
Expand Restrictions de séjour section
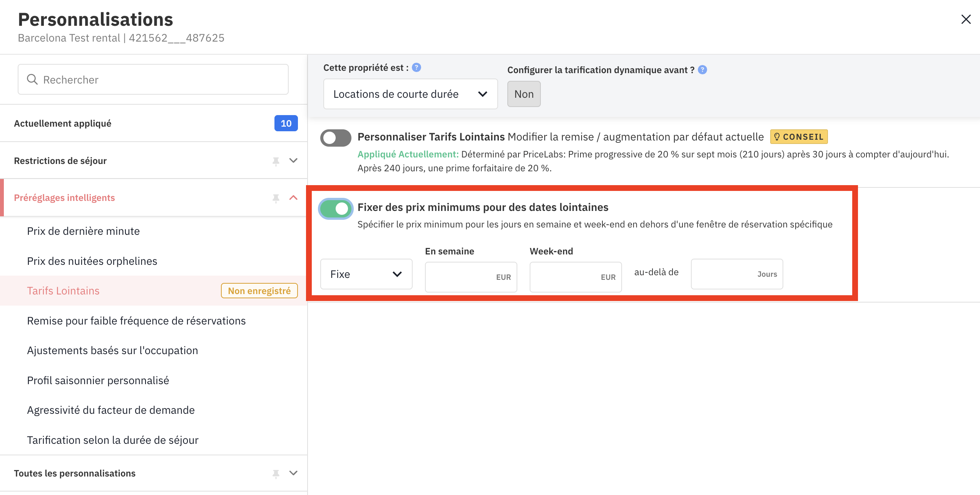point(293,161)
